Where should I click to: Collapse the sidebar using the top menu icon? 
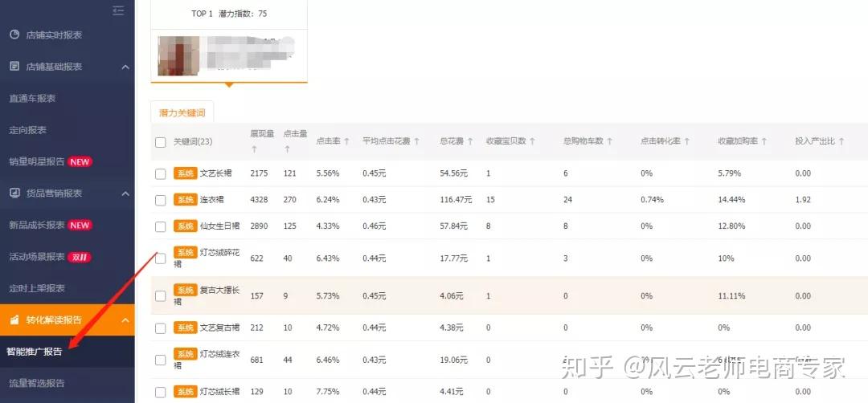(118, 10)
